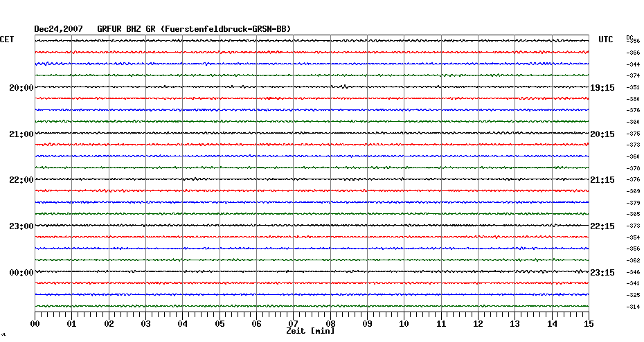The image size is (644, 342).
Task: Click minute tick label 15
Action: point(589,323)
